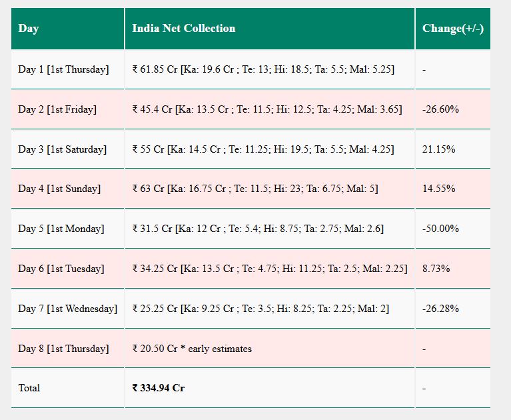Click the 14.55% change value

click(x=438, y=189)
